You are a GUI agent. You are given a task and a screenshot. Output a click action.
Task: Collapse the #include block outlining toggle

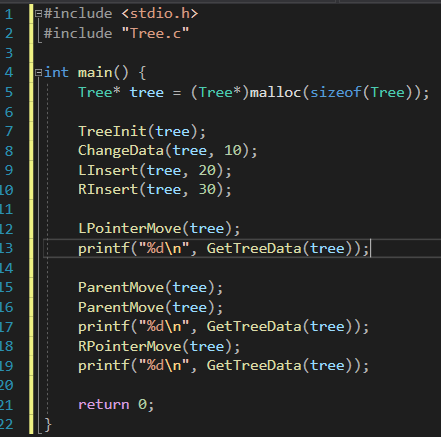(39, 14)
